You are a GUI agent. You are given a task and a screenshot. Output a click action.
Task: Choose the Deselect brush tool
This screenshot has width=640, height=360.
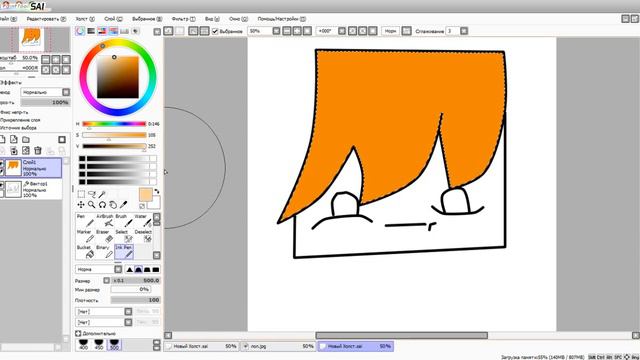[x=143, y=236]
